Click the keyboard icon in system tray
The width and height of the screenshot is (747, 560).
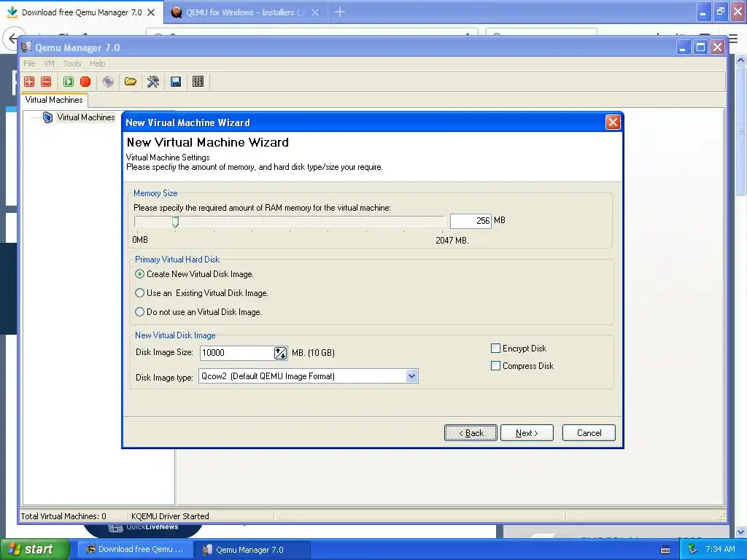point(665,550)
